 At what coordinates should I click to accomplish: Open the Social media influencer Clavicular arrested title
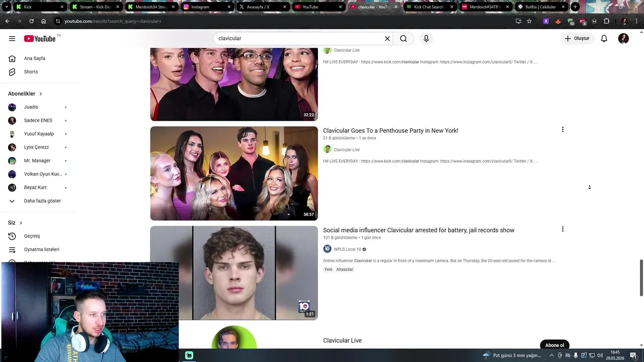pos(419,230)
